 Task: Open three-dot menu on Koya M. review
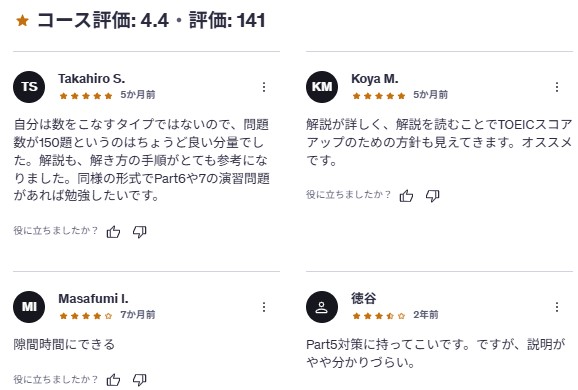(557, 87)
